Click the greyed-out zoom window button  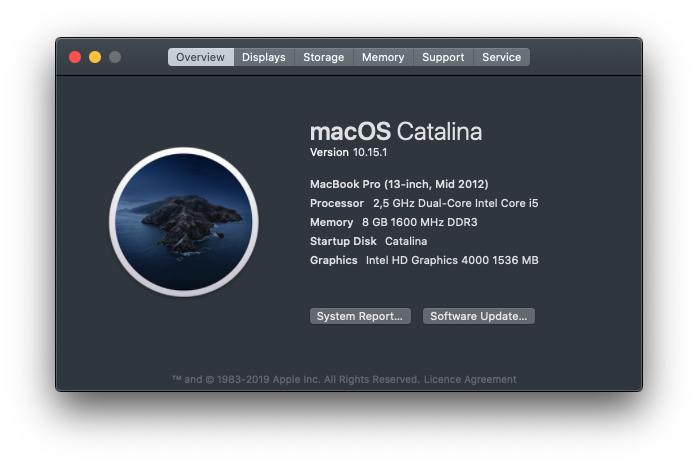pyautogui.click(x=115, y=57)
